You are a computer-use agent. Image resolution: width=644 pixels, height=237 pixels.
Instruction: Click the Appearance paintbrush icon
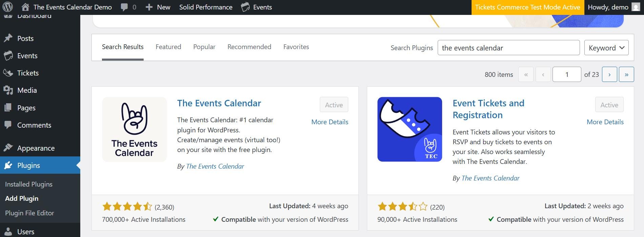tap(8, 148)
